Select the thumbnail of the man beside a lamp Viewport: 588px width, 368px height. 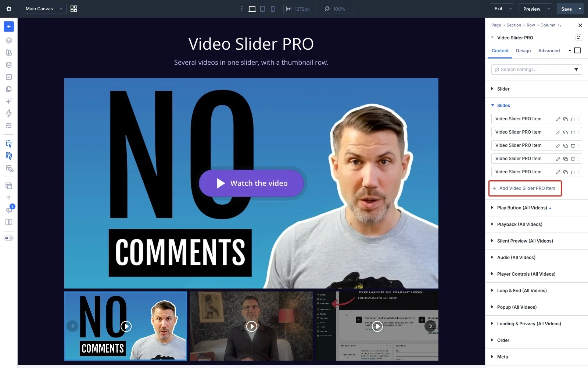251,326
